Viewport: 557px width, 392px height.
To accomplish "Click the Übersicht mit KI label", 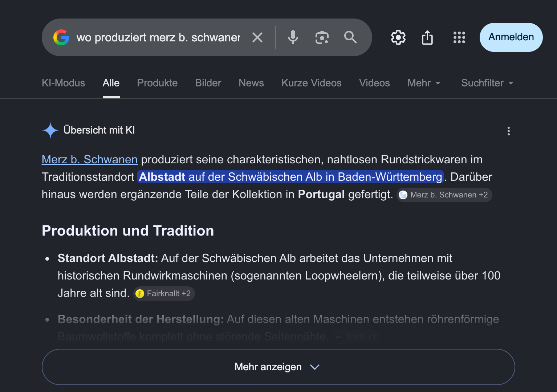I will (99, 130).
